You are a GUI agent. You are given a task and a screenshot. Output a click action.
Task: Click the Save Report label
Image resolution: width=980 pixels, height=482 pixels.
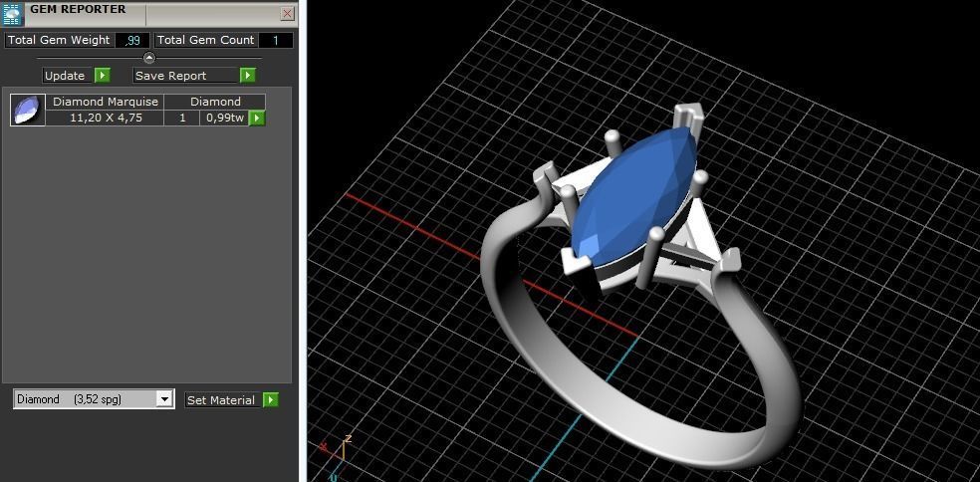[x=185, y=76]
